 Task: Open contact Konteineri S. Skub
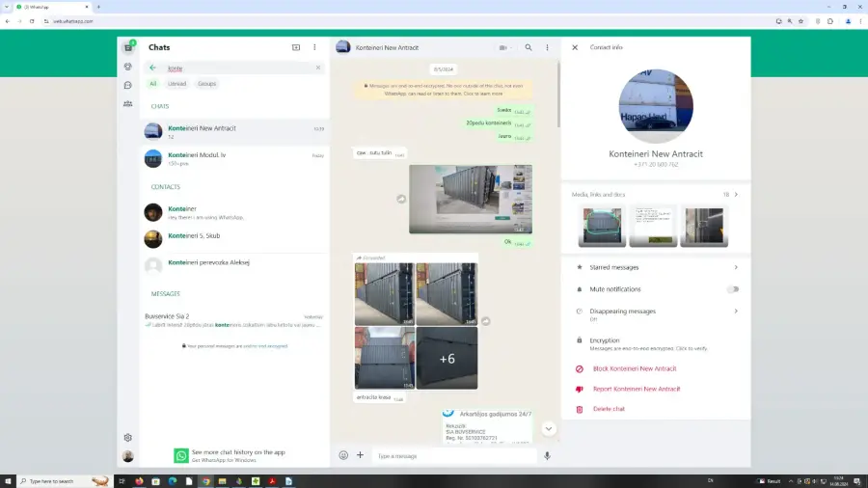point(234,239)
